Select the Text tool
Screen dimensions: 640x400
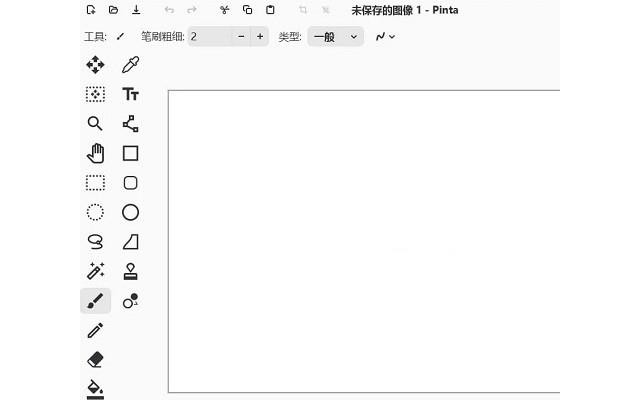pyautogui.click(x=130, y=94)
